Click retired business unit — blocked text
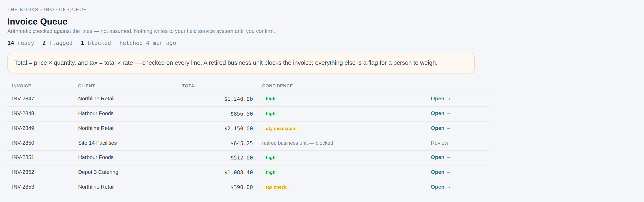 [297, 143]
